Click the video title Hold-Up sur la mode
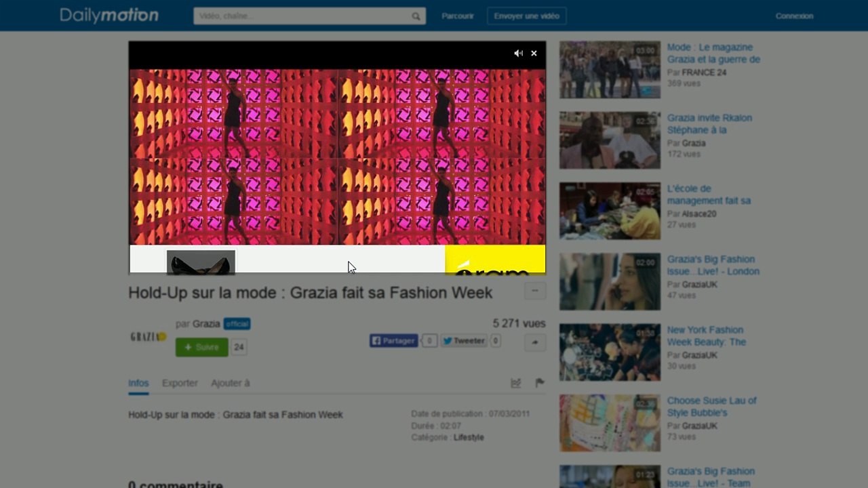This screenshot has height=488, width=868. [311, 293]
